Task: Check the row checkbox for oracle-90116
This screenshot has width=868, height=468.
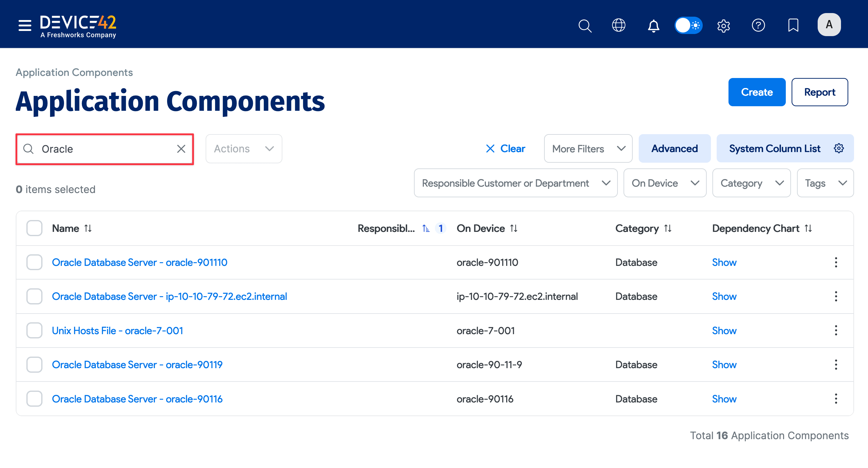Action: (34, 398)
